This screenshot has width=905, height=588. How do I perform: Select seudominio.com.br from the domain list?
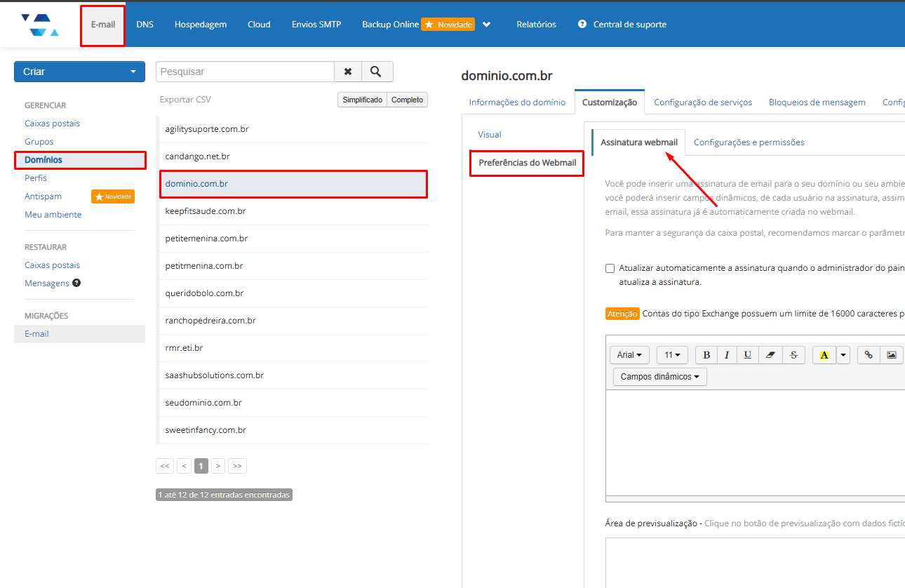point(203,403)
